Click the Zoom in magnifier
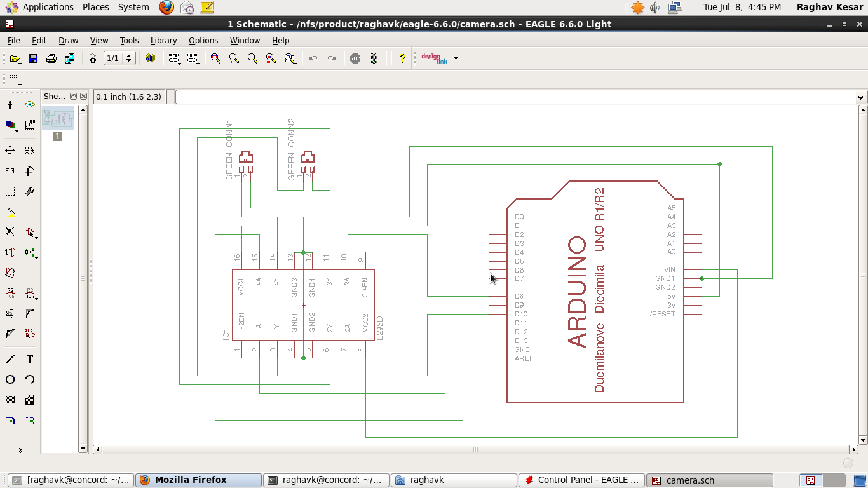This screenshot has width=868, height=488. pos(234,58)
